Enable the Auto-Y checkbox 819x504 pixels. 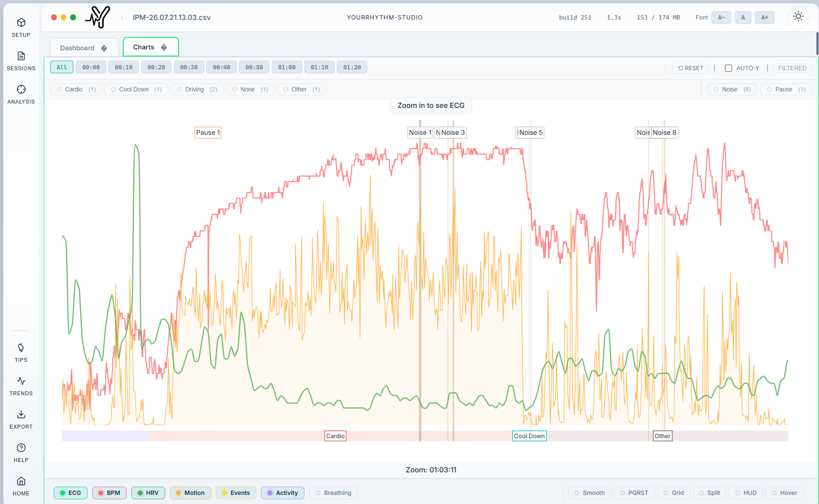(x=728, y=68)
